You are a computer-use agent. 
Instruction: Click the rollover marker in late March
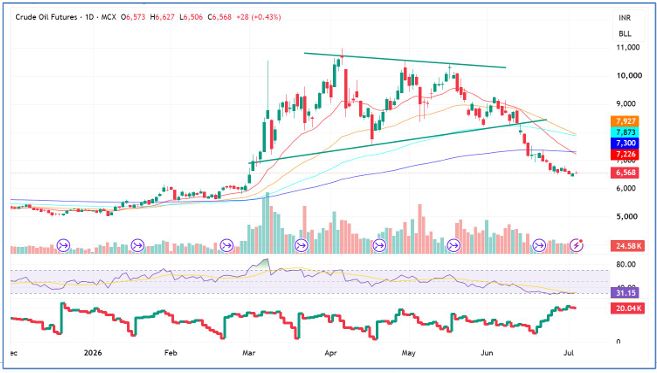(301, 245)
